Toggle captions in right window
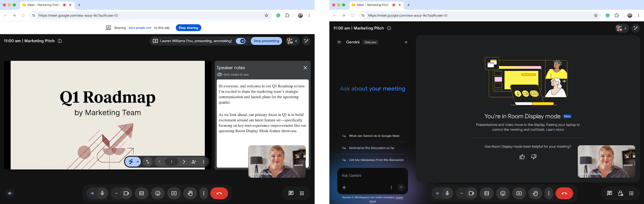Viewport: 644px width, 204px height. [x=487, y=193]
